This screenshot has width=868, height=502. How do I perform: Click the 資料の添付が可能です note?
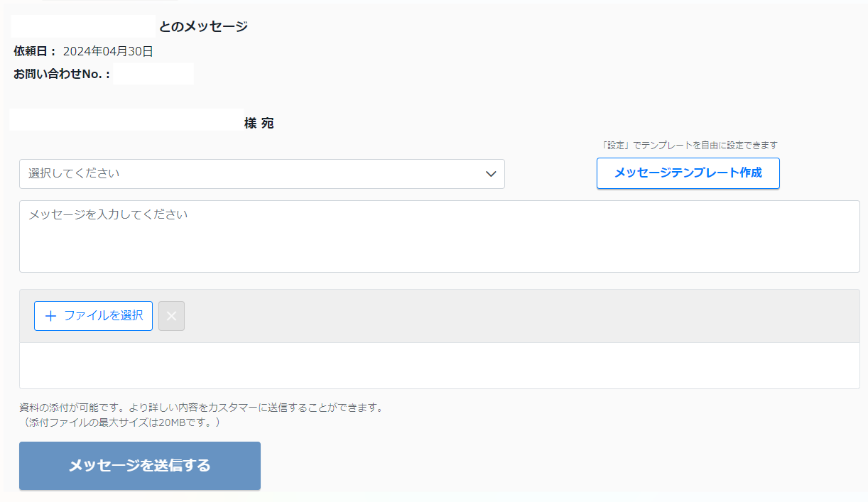(x=201, y=408)
